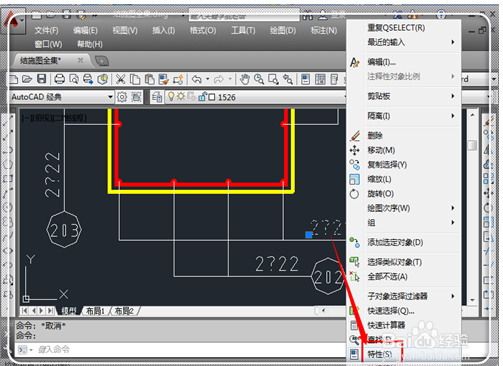Toggle layer 1526 lock padlock icon

[x=202, y=97]
